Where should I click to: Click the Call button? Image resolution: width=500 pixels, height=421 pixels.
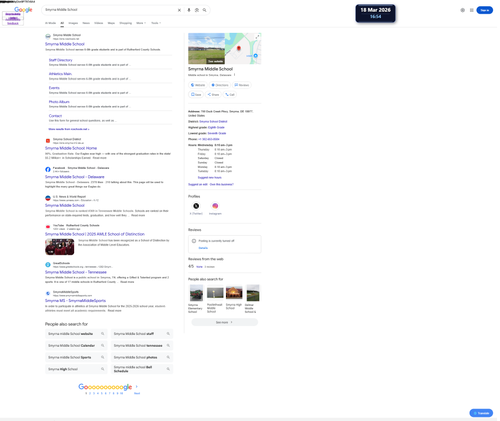point(230,95)
